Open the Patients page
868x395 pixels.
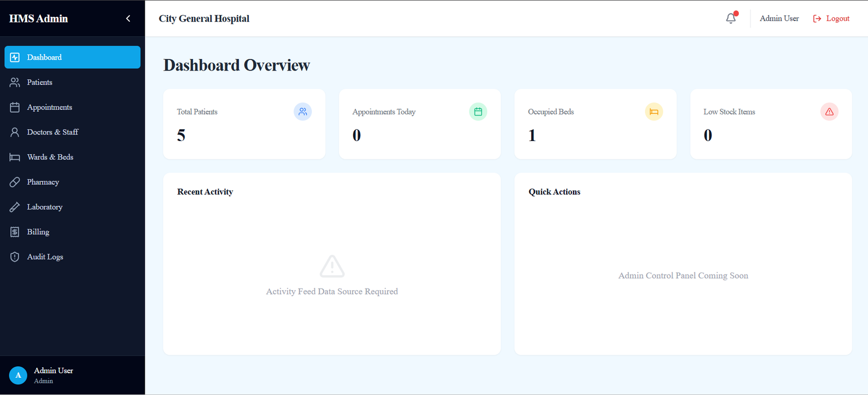pyautogui.click(x=72, y=82)
